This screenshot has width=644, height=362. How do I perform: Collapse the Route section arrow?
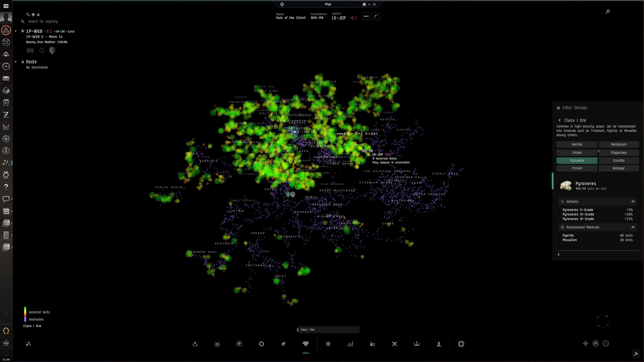pos(15,62)
